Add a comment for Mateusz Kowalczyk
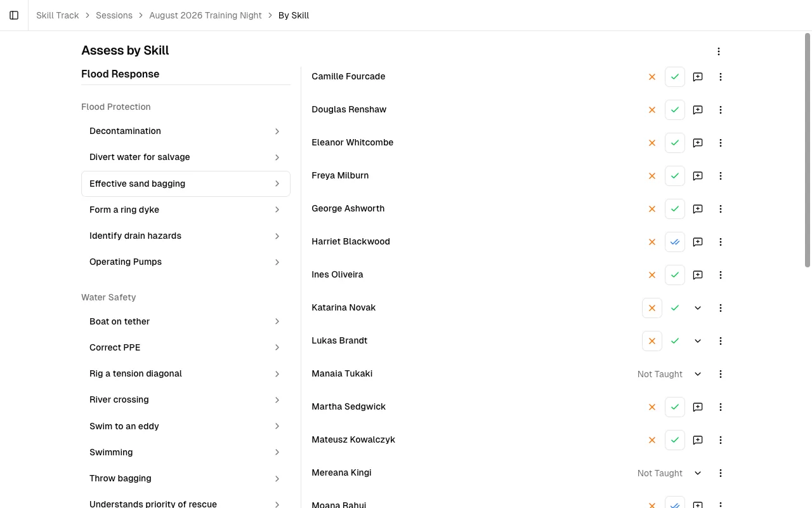Image resolution: width=812 pixels, height=508 pixels. 698,440
